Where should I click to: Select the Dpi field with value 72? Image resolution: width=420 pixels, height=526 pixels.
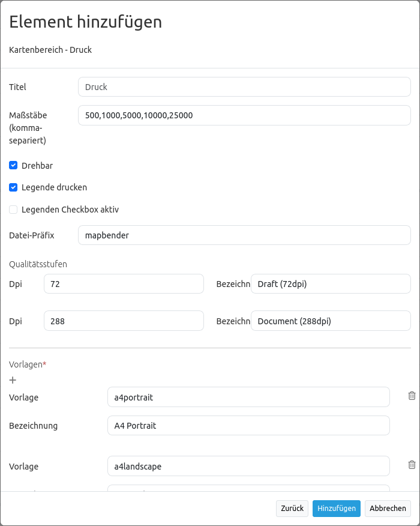pyautogui.click(x=124, y=284)
